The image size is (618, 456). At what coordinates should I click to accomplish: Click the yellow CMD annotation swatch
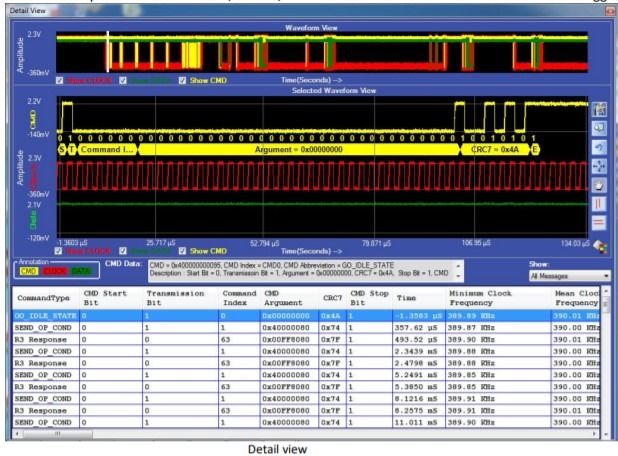(29, 270)
